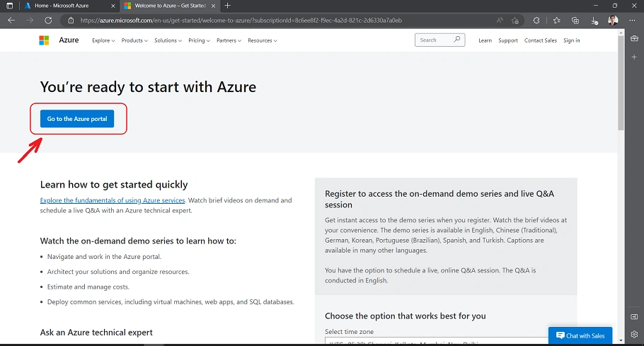Open the Collections icon
The image size is (644, 346).
point(575,20)
